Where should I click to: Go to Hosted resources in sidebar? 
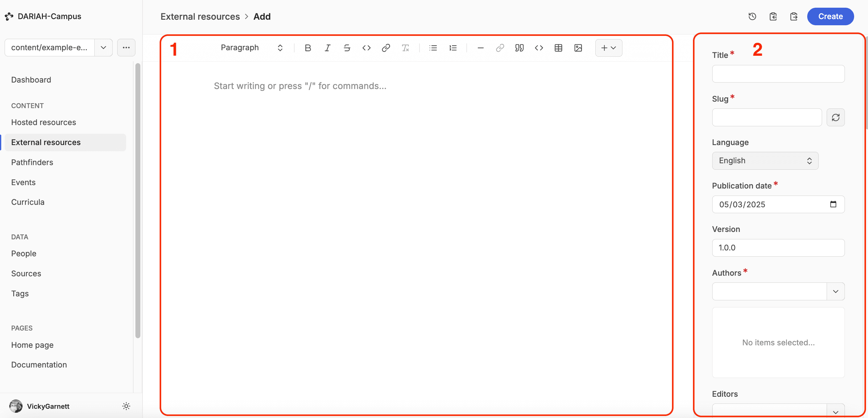(x=43, y=122)
